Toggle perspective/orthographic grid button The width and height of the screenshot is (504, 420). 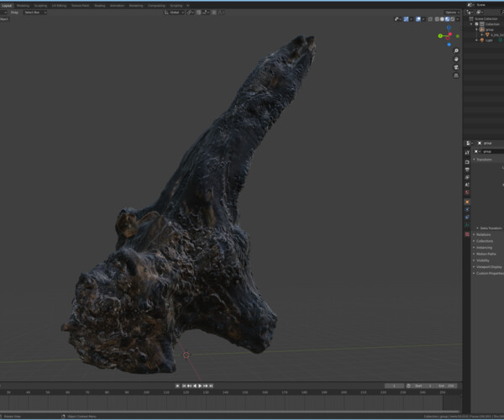tap(456, 76)
